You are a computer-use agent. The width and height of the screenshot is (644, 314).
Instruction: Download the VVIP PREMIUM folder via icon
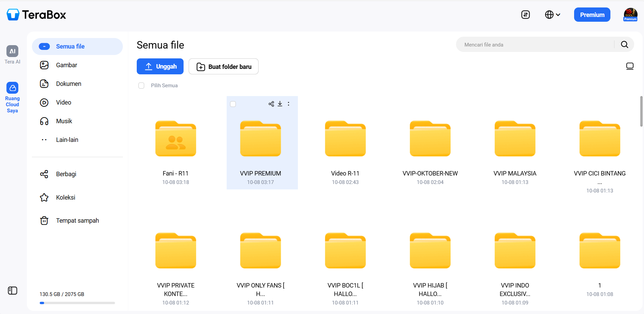click(x=280, y=104)
